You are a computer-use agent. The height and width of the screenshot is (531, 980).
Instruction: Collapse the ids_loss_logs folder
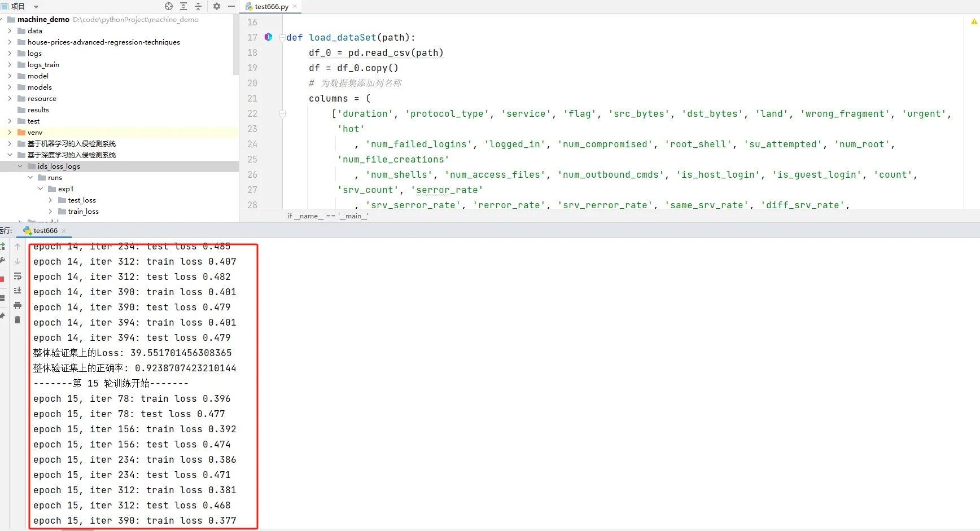tap(20, 166)
